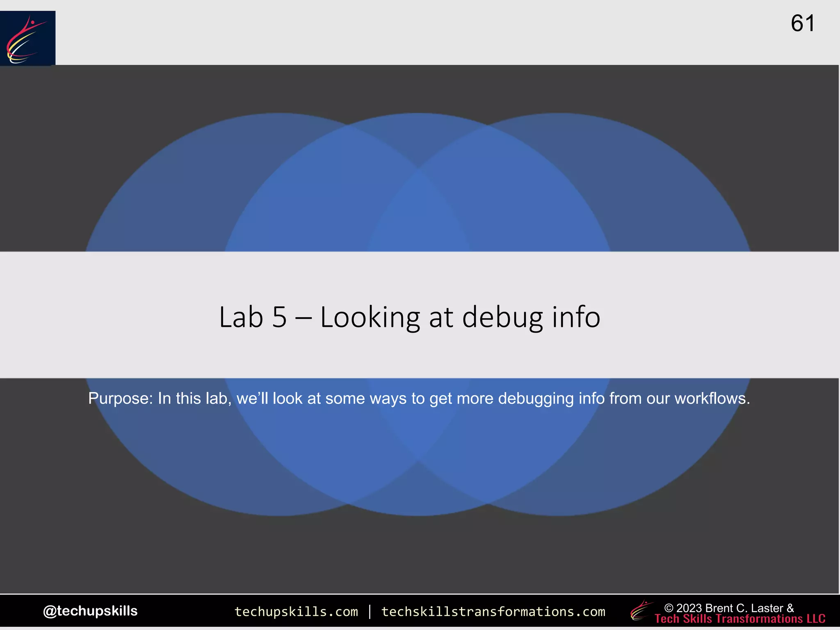This screenshot has width=840, height=630.
Task: Select the 'Lab 5' text in title
Action: tap(253, 317)
